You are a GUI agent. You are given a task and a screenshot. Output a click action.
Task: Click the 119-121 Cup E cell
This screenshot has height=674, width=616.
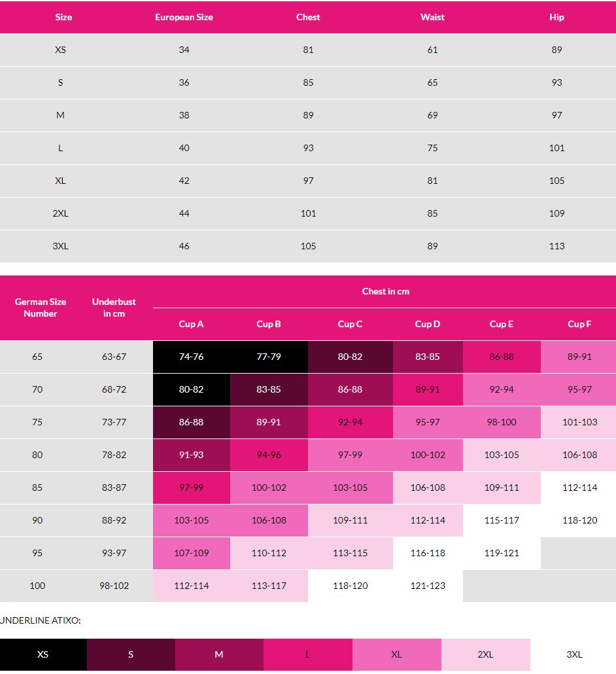pos(502,553)
